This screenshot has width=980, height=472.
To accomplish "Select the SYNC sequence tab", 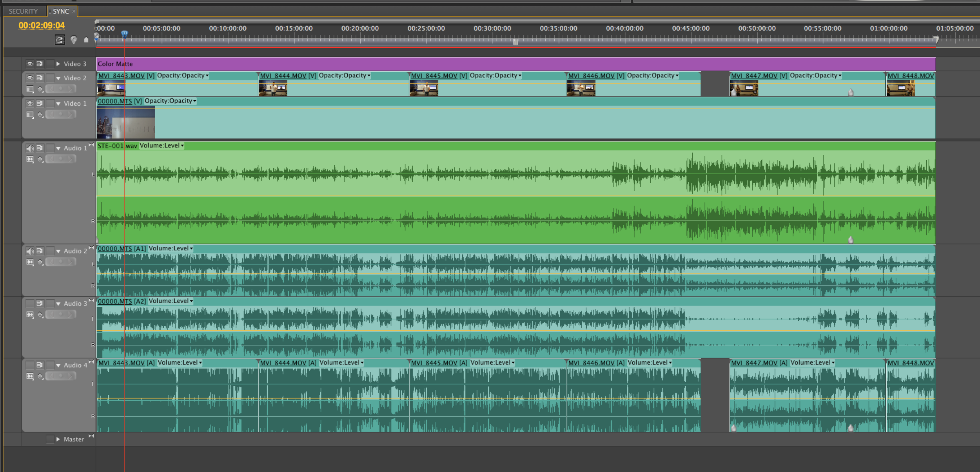I will coord(61,11).
